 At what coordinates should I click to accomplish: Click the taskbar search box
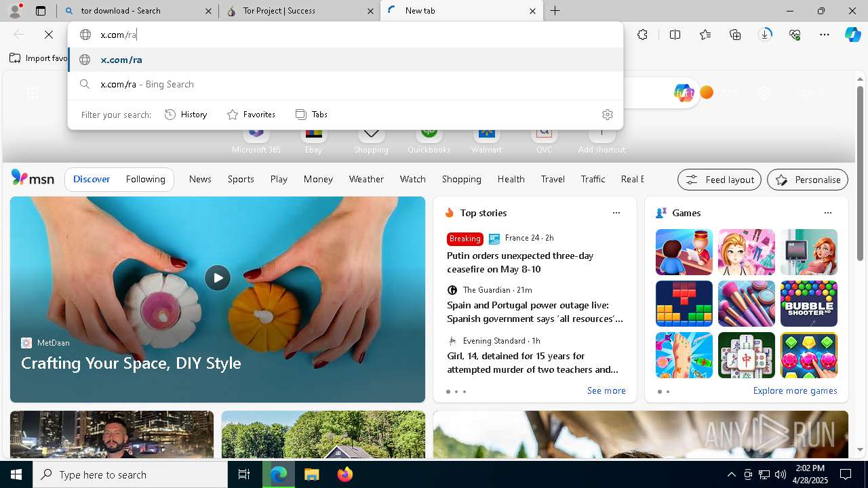point(130,474)
